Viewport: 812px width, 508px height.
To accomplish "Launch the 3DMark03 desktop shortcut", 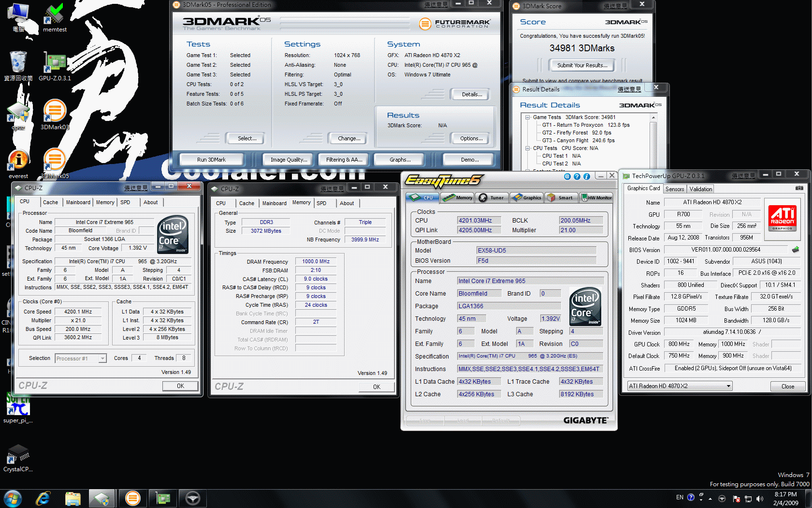I will 55,115.
